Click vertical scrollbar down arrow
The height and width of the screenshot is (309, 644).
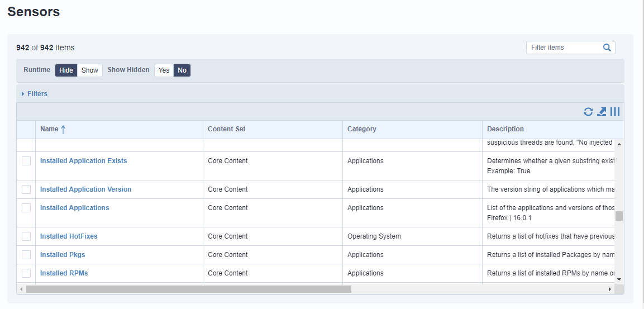coord(619,279)
